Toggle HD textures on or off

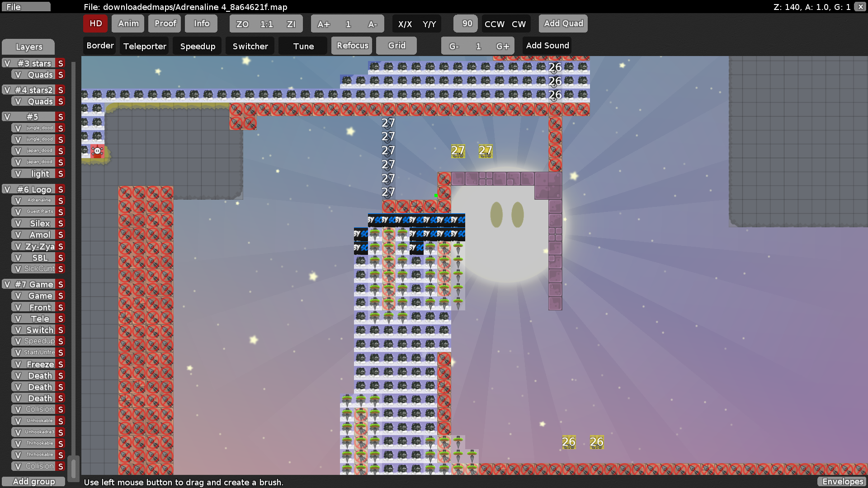pos(95,23)
